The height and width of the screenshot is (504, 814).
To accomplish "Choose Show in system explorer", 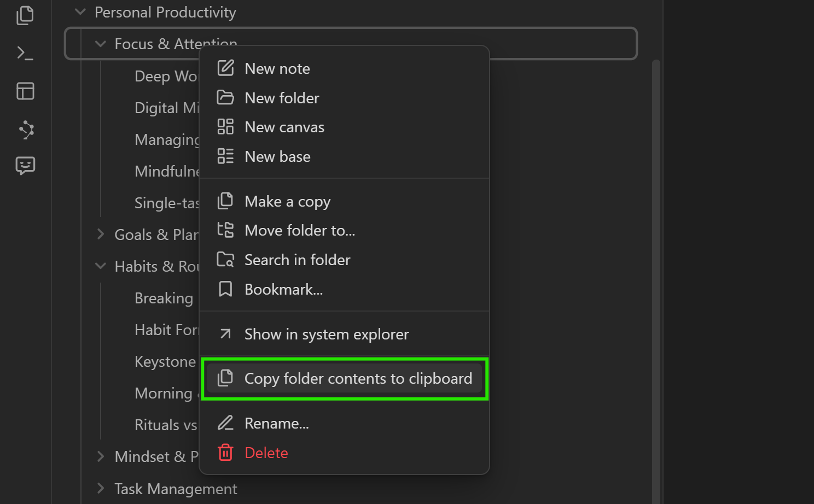I will (x=327, y=334).
